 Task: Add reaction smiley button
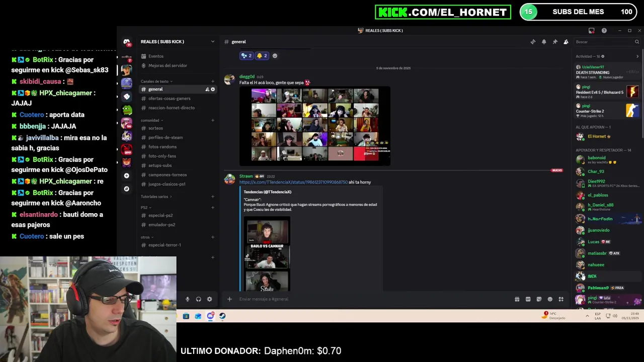click(x=275, y=56)
